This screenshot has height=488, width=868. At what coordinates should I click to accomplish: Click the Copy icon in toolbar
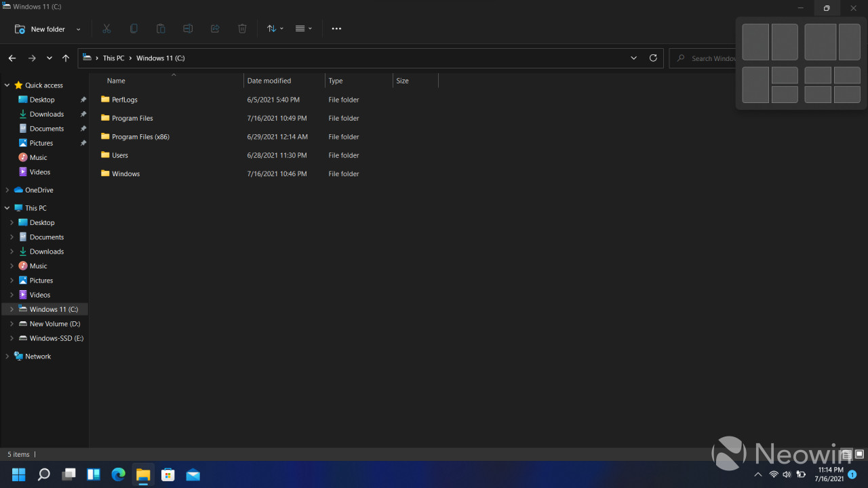point(134,29)
